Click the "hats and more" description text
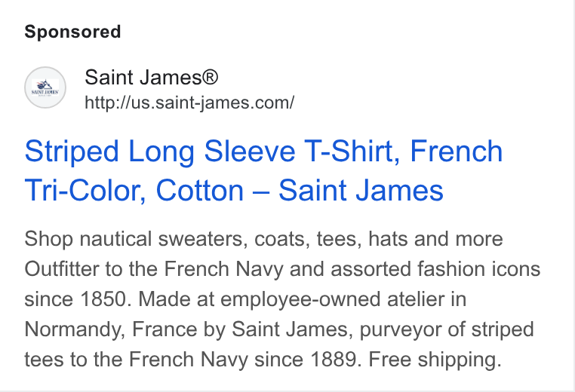Screen dimensions: 575x392 tap(435, 239)
